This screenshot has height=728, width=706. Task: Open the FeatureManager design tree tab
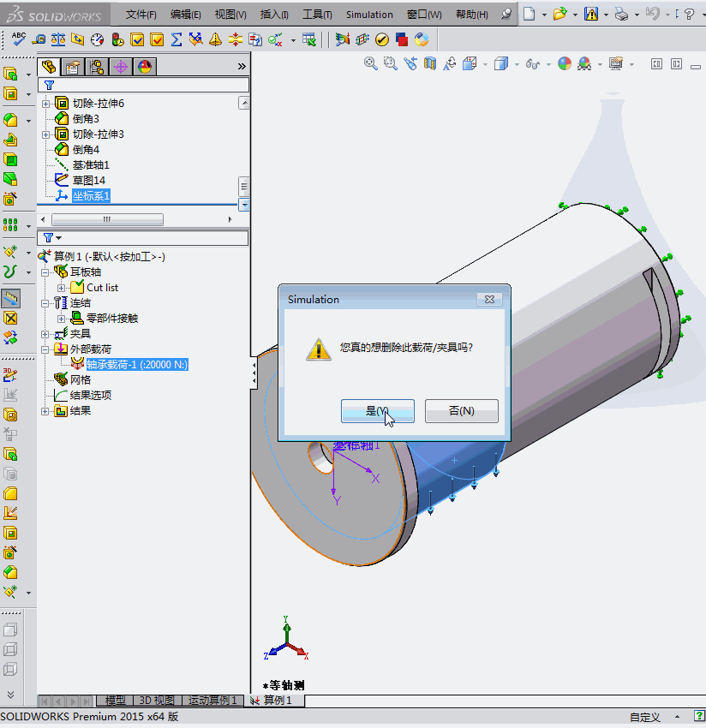point(49,67)
